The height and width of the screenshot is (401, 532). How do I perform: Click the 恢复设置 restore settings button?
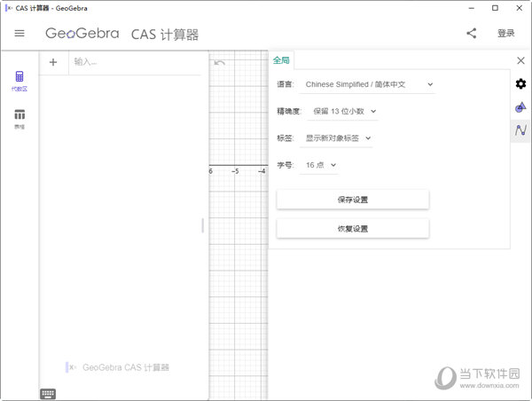coord(353,229)
